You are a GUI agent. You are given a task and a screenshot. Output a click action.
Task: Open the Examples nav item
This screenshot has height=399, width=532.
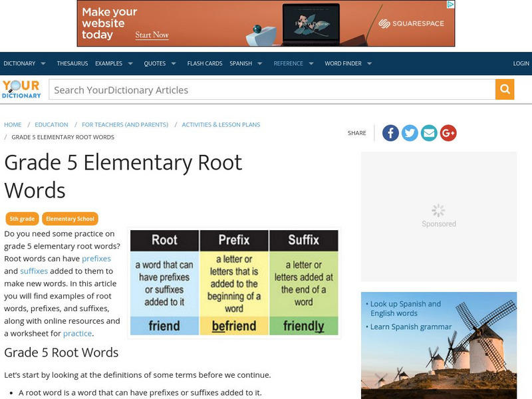tap(108, 63)
